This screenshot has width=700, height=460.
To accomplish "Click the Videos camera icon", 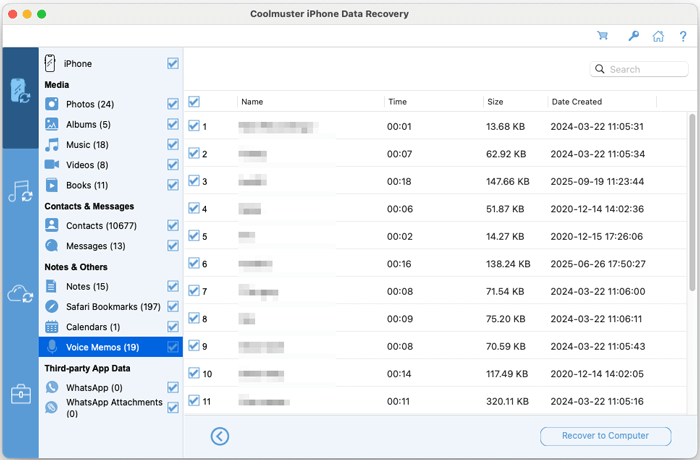I will 52,164.
